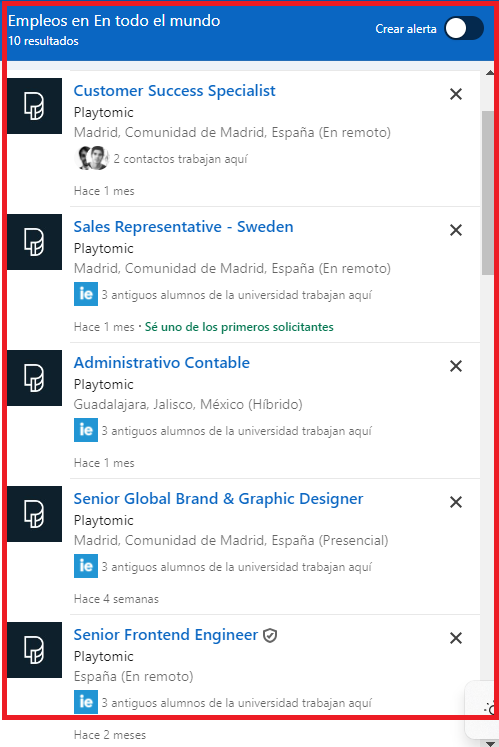Open the Customer Success Specialist job title
The width and height of the screenshot is (499, 747).
pos(174,91)
